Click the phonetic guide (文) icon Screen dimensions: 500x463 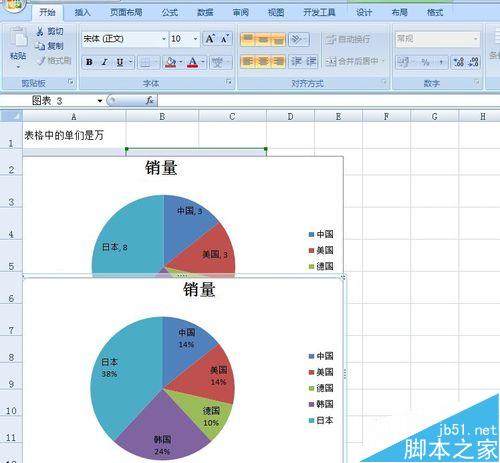point(217,62)
